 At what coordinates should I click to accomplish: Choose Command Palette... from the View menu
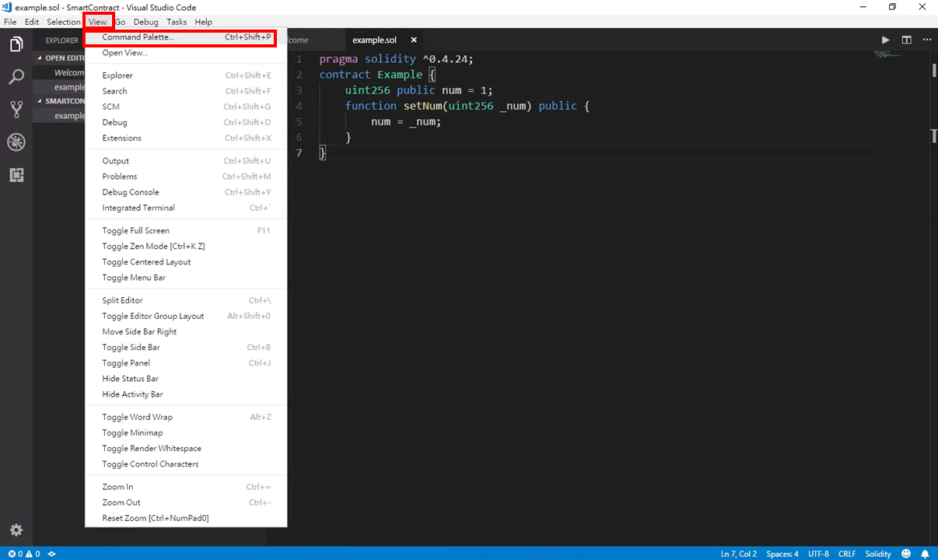click(186, 37)
